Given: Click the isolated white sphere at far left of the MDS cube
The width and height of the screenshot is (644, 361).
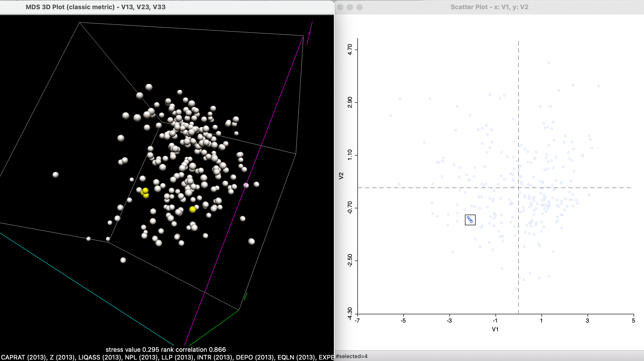Looking at the screenshot, I should pos(55,175).
